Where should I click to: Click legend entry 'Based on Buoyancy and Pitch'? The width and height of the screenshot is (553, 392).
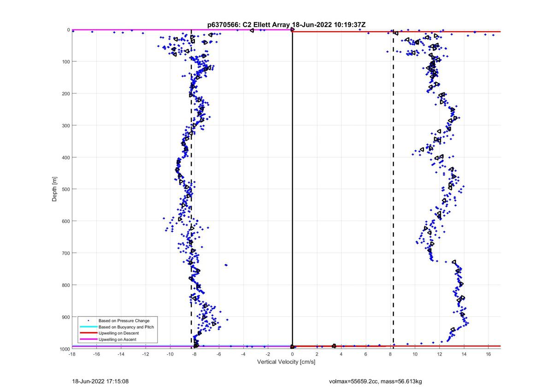(126, 327)
